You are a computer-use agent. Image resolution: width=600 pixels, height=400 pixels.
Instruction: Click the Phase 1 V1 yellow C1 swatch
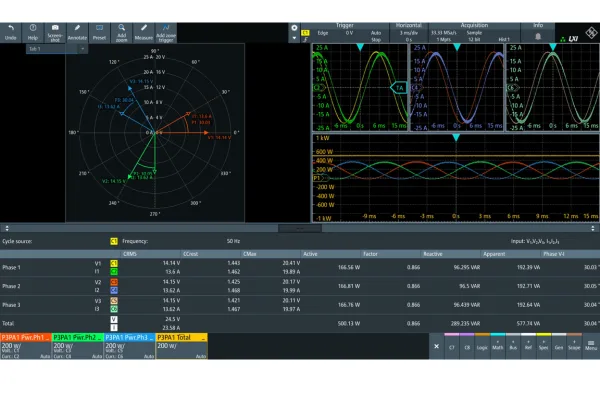point(114,263)
